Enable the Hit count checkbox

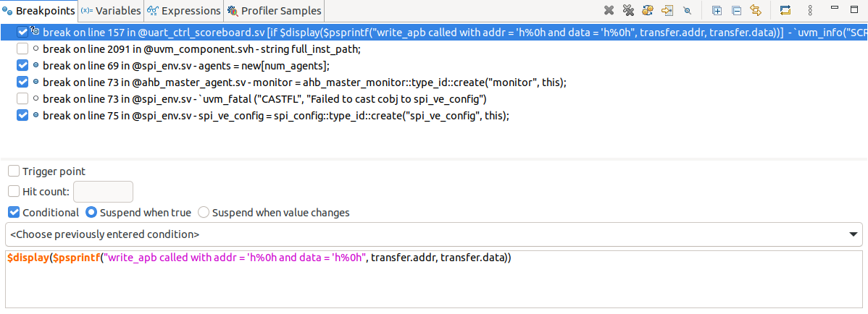(x=14, y=191)
